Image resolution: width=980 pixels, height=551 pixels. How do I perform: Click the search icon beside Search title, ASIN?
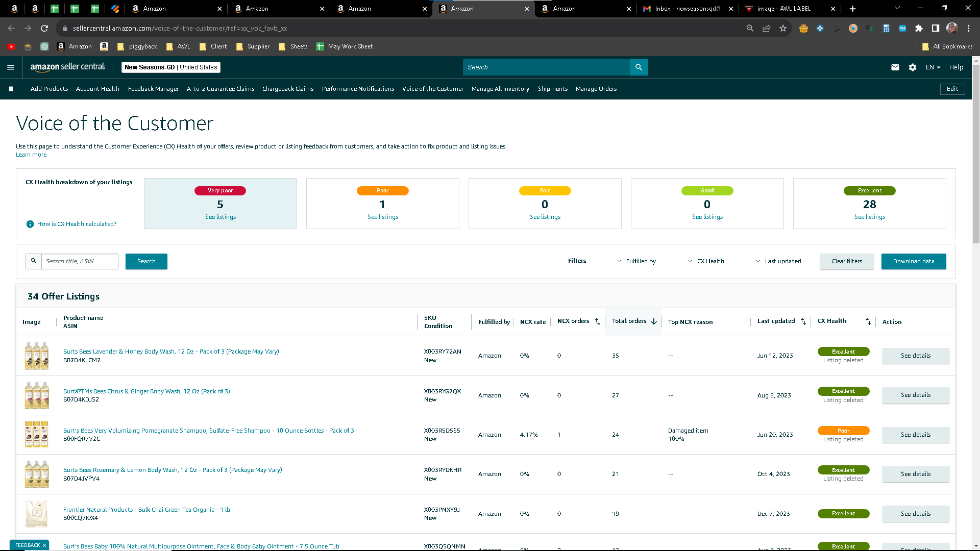coord(34,261)
